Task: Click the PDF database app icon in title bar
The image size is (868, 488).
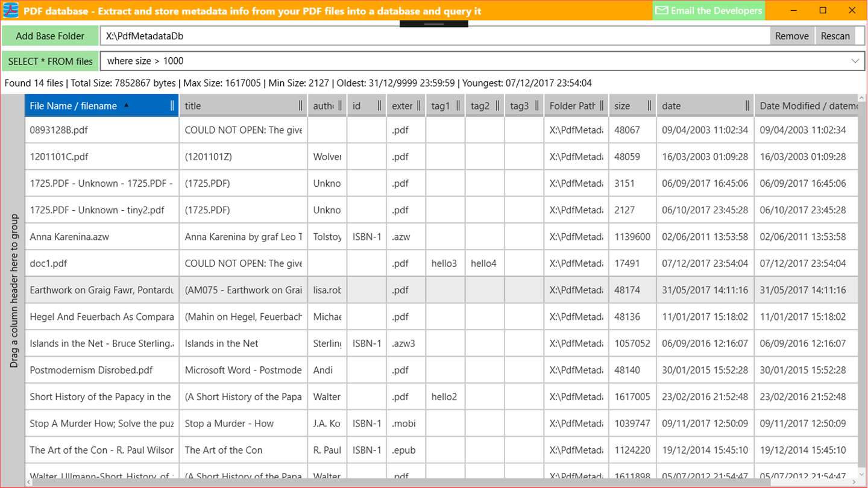Action: pyautogui.click(x=11, y=10)
